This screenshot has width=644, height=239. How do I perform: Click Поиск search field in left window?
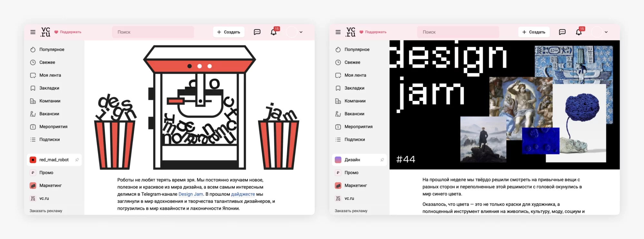(x=153, y=32)
